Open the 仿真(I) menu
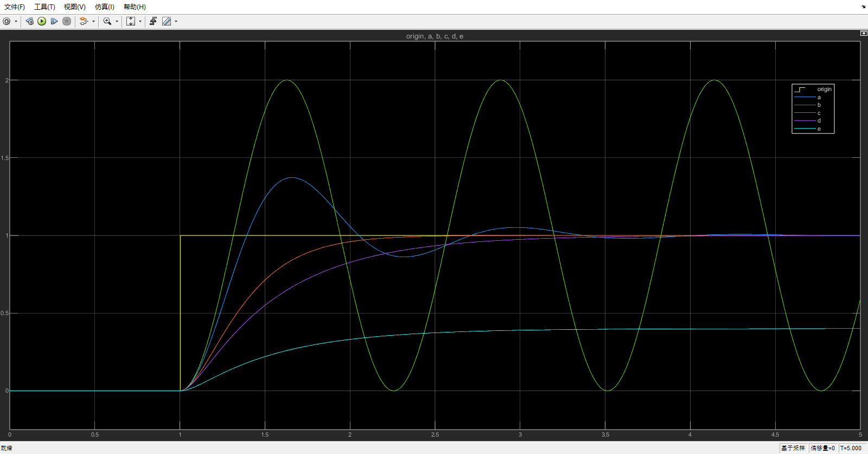The width and height of the screenshot is (868, 454). pyautogui.click(x=105, y=7)
